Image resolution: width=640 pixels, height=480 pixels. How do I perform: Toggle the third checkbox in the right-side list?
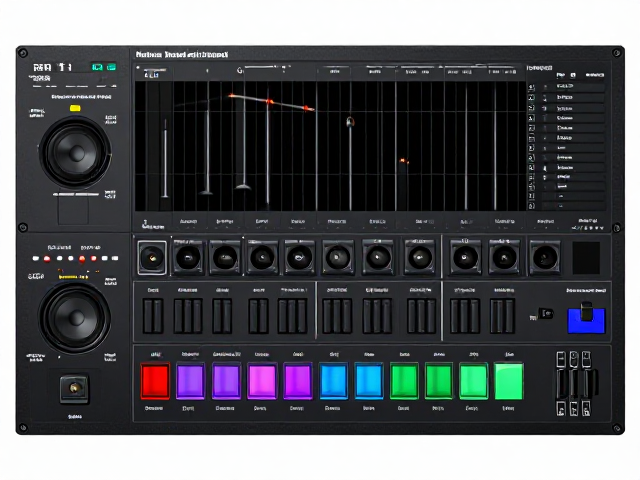[x=531, y=108]
